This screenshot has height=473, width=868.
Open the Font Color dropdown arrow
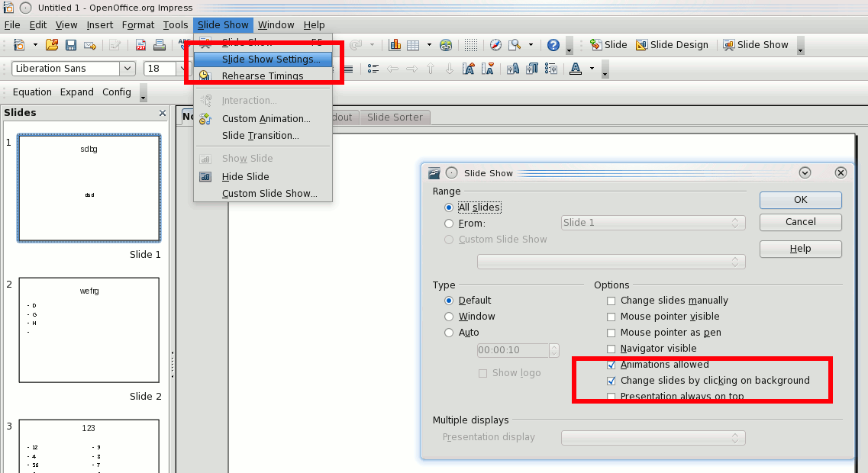(x=592, y=69)
